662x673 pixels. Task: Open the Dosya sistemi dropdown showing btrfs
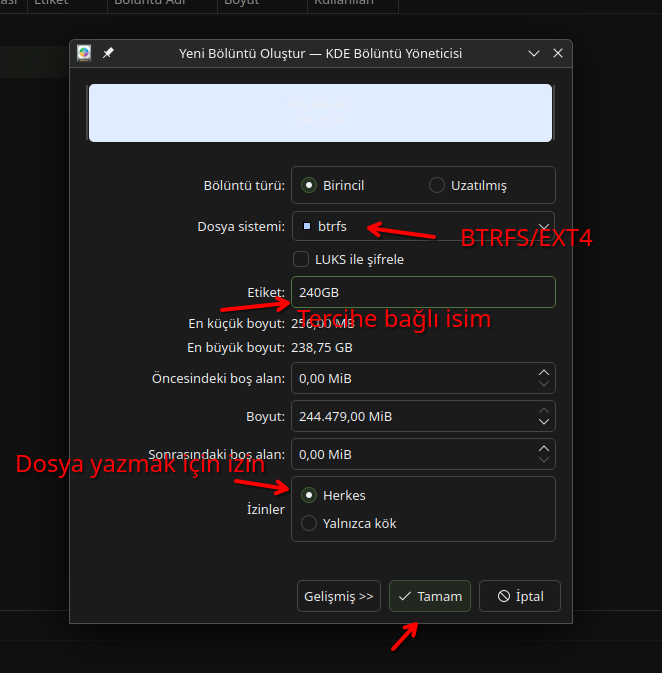point(423,226)
